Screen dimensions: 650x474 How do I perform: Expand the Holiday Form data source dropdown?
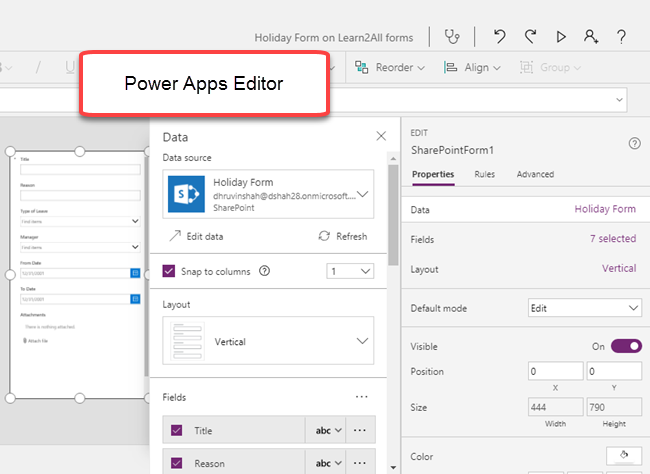coord(361,195)
